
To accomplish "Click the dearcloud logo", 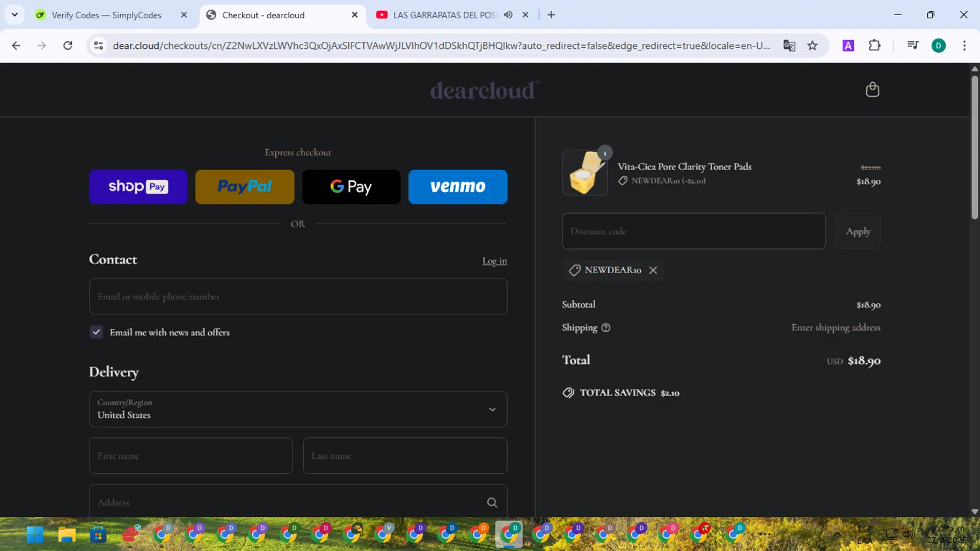I will [485, 90].
